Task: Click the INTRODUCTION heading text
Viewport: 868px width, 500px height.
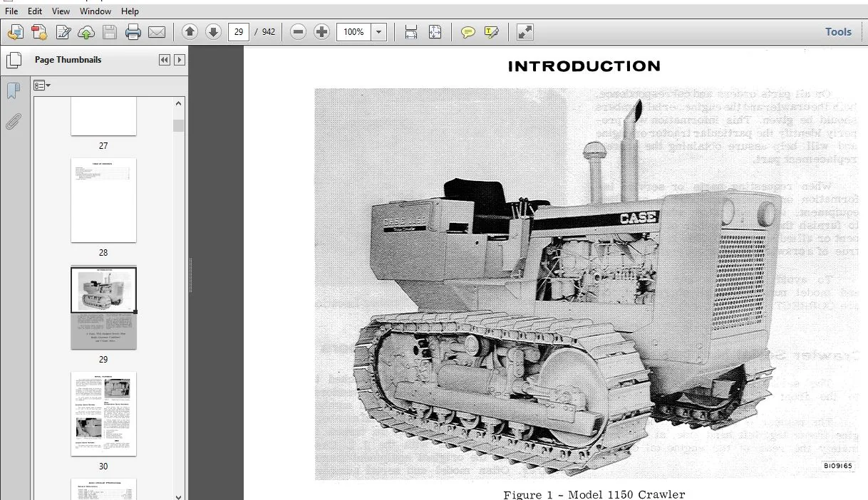Action: pyautogui.click(x=584, y=66)
